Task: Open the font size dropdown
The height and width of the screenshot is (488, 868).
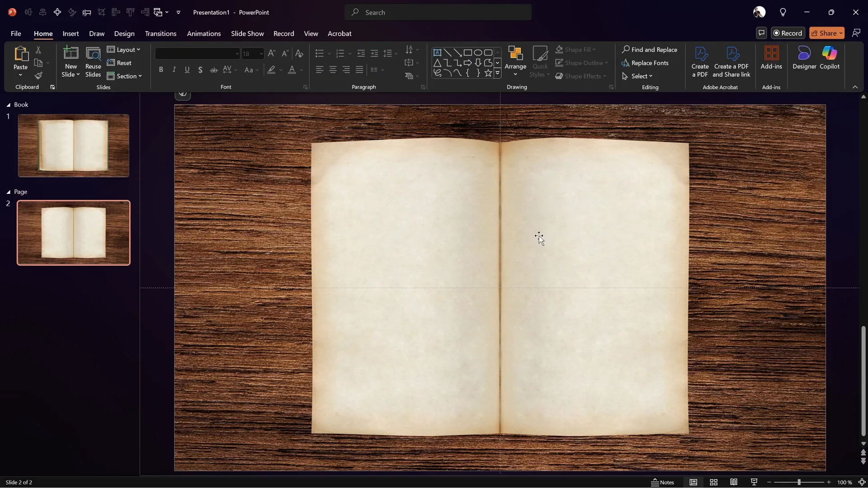Action: [x=261, y=53]
